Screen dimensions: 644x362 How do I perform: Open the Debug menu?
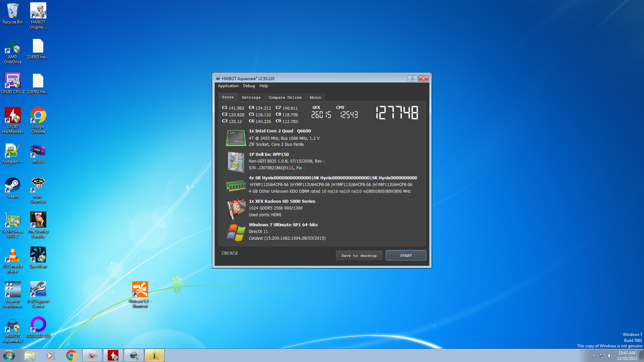pyautogui.click(x=249, y=86)
